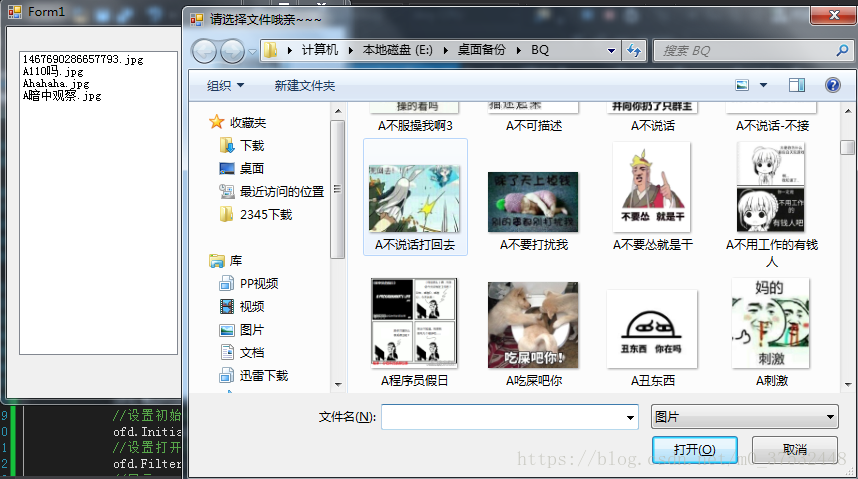The image size is (858, 479).
Task: Click the 2345下载 folder icon
Action: 227,215
